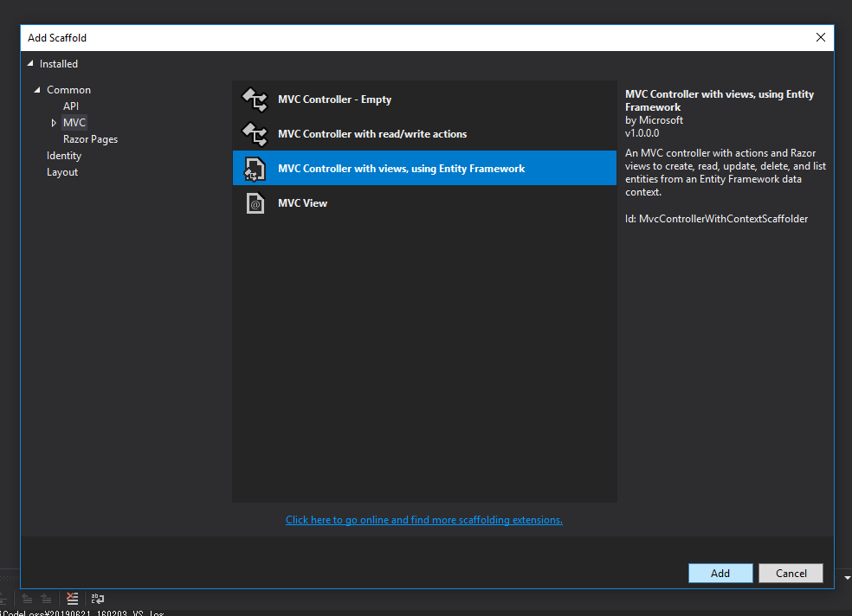This screenshot has height=616, width=852.
Task: Choose MVC Controller with views, using Entity Framework
Action: tap(424, 168)
